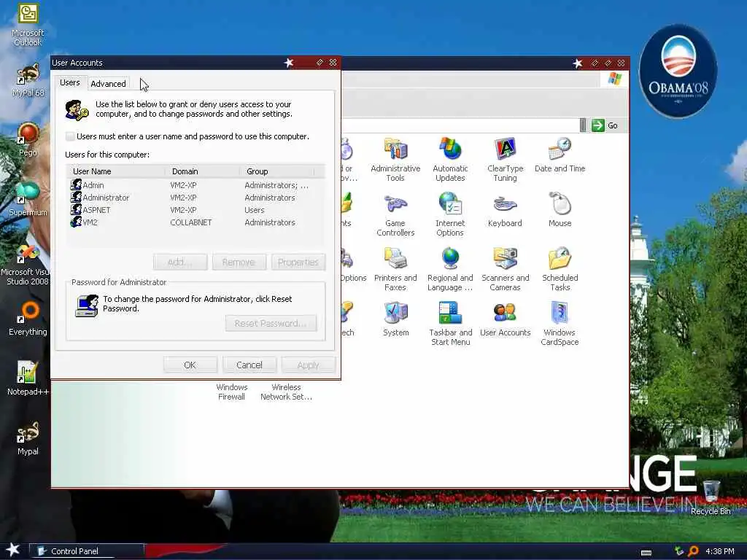Launch Mypal desktop shortcut

coord(28,438)
